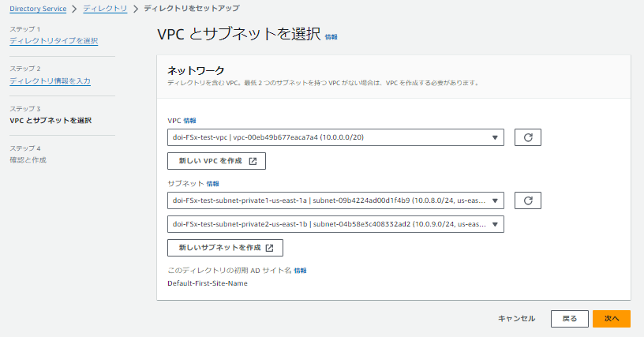Click the 新しいサブネットを作成 button
This screenshot has width=644, height=337.
coord(225,248)
